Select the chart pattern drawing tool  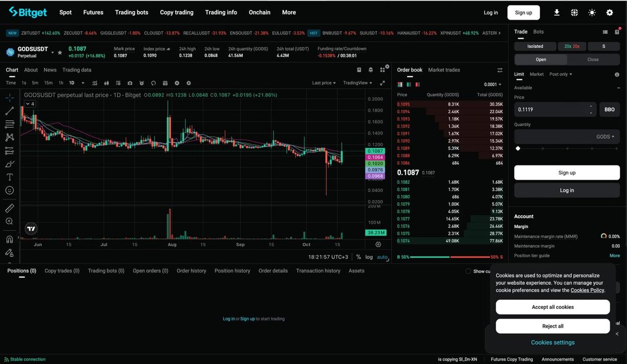(9, 137)
